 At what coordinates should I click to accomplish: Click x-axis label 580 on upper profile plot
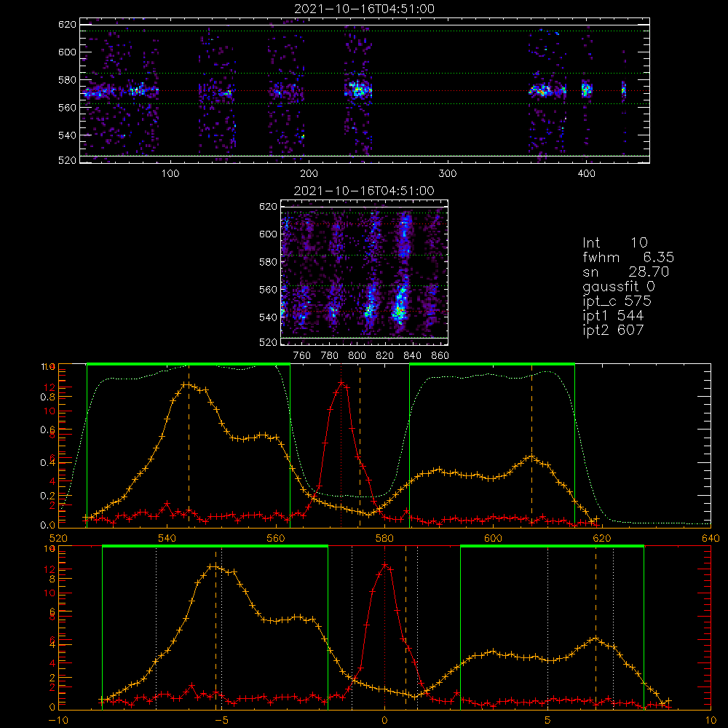[x=384, y=538]
